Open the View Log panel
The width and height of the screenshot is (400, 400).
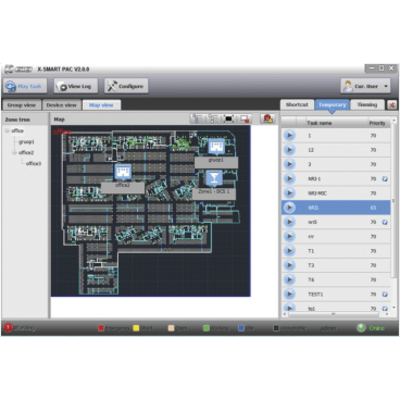pos(76,86)
